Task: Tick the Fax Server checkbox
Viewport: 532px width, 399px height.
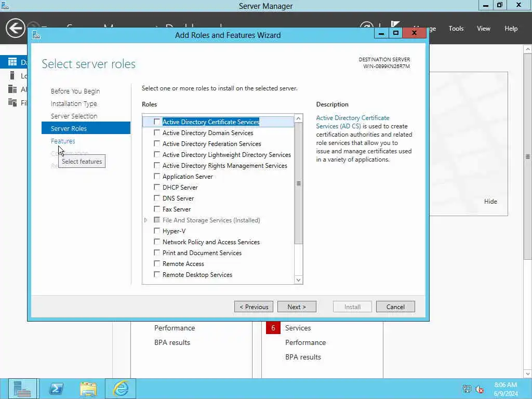Action: point(157,209)
